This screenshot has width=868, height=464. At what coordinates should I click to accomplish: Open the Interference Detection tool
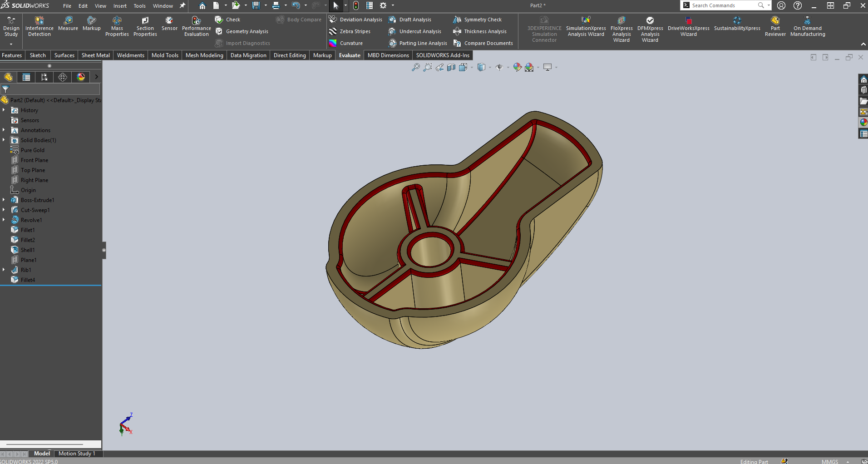(39, 26)
